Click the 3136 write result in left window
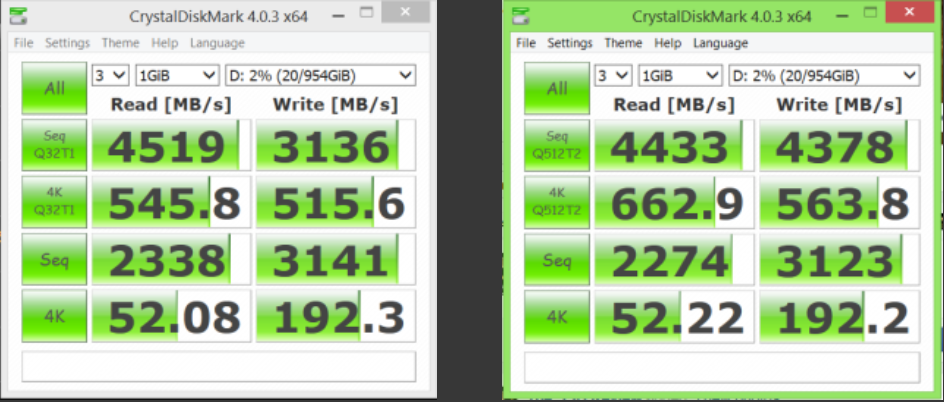This screenshot has height=402, width=944. (x=335, y=145)
